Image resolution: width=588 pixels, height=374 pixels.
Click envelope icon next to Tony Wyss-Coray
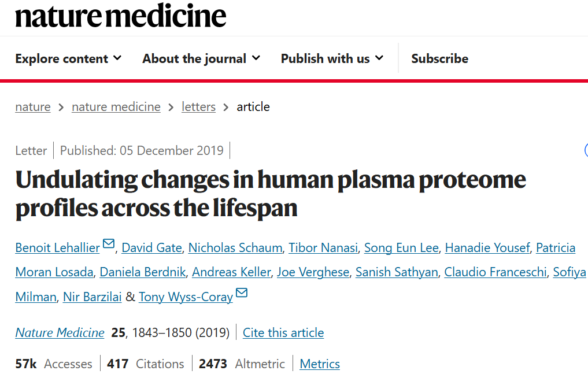242,293
